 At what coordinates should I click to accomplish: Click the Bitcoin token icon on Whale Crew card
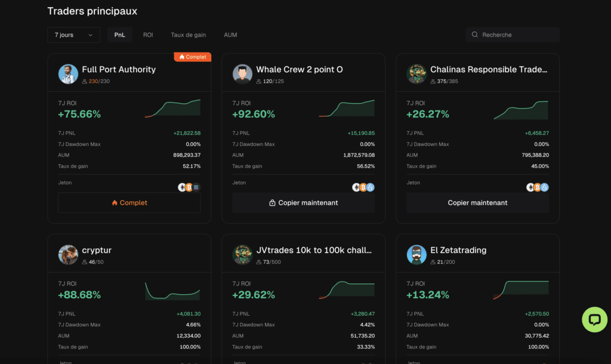coord(363,187)
